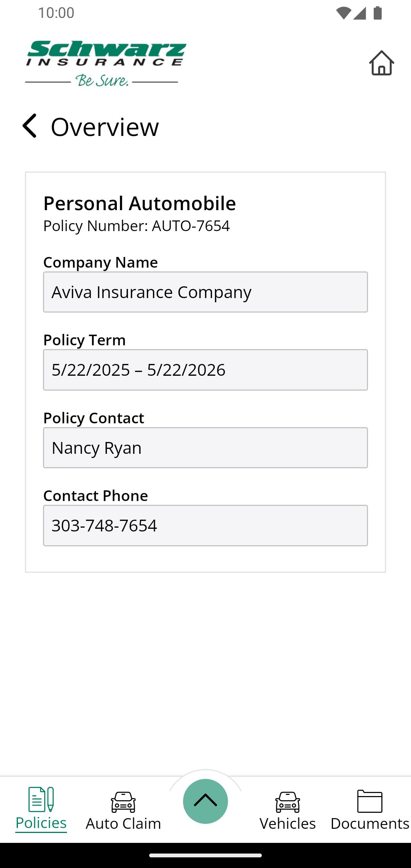
Task: Click the Contact Phone field
Action: click(x=205, y=525)
